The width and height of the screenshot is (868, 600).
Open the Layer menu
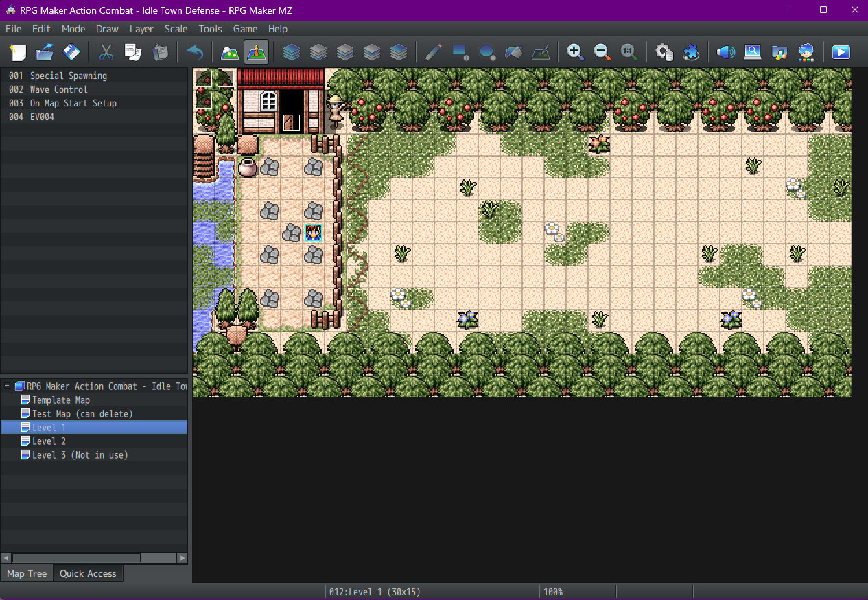[x=141, y=29]
